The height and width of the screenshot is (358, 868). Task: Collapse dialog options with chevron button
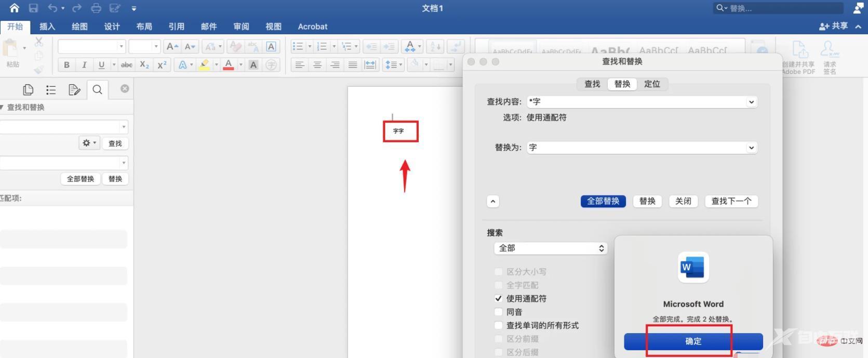493,202
